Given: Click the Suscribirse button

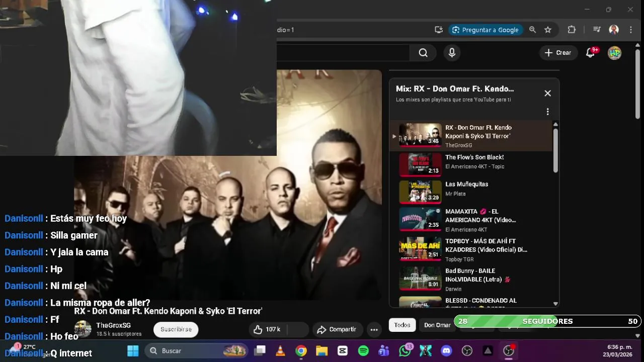Looking at the screenshot, I should pyautogui.click(x=176, y=329).
